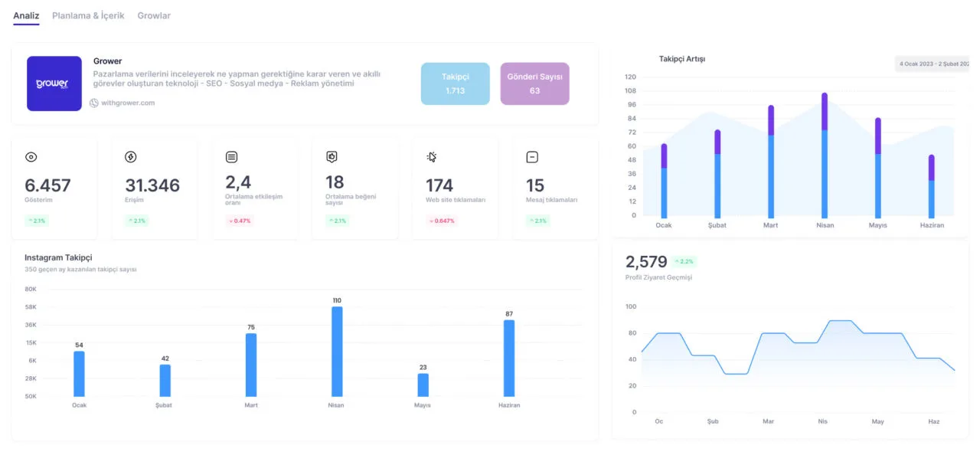Viewport: 980px width, 455px height.
Task: Click the lightning icon on Erişim card
Action: [x=130, y=157]
